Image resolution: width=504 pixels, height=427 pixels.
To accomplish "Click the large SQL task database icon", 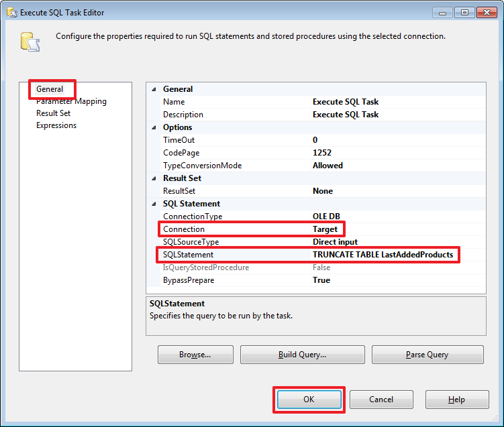I will (30, 42).
